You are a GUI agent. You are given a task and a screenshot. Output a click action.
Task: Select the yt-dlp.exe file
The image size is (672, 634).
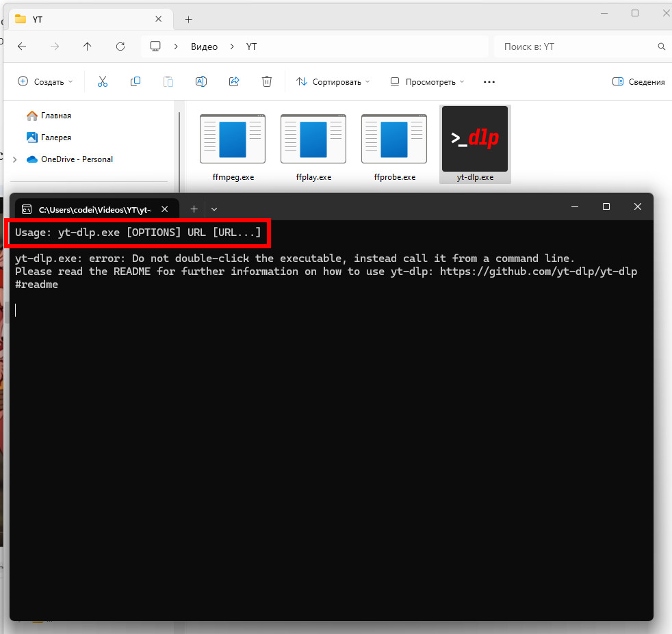click(475, 144)
